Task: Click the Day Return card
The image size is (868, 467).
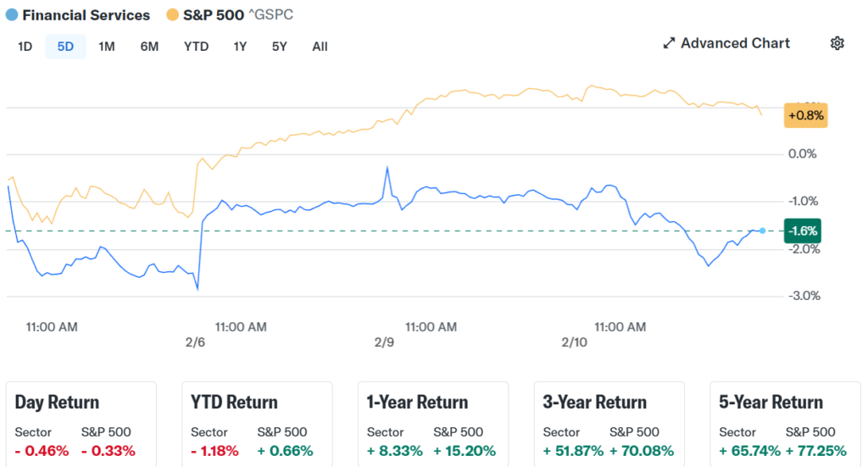Action: click(81, 423)
